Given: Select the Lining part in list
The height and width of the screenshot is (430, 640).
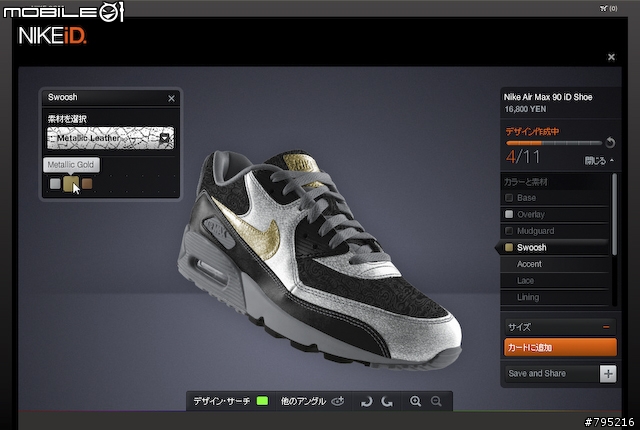Looking at the screenshot, I should click(x=555, y=297).
